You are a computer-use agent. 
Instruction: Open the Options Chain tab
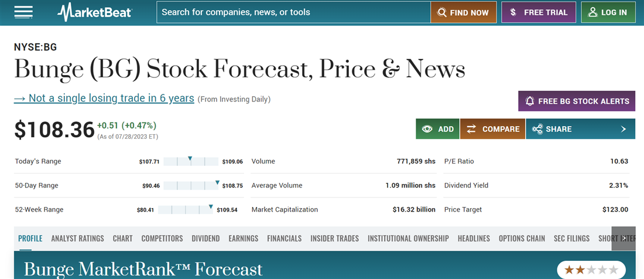point(522,239)
